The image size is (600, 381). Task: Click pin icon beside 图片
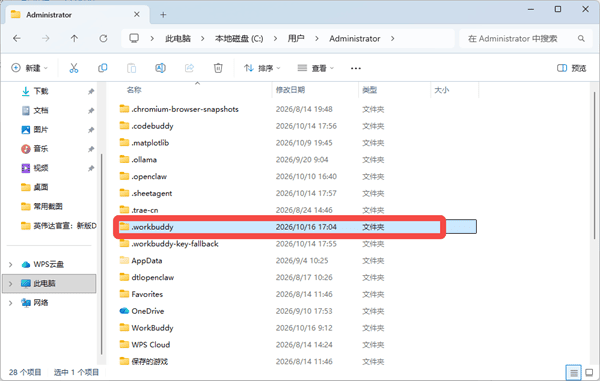91,130
